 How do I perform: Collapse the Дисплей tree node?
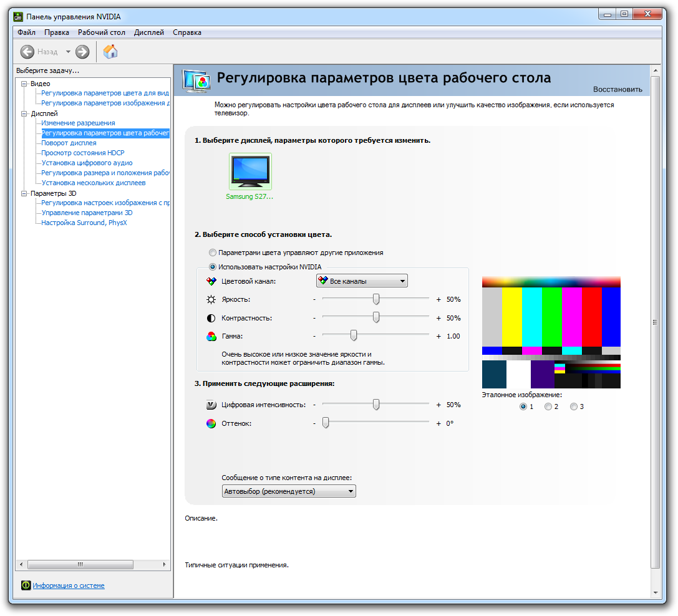click(25, 113)
